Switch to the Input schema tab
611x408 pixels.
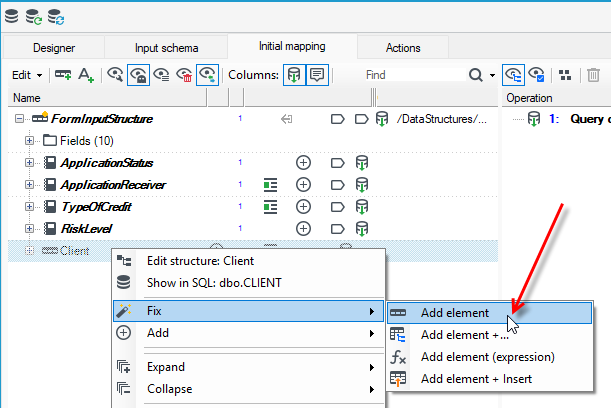pos(166,48)
